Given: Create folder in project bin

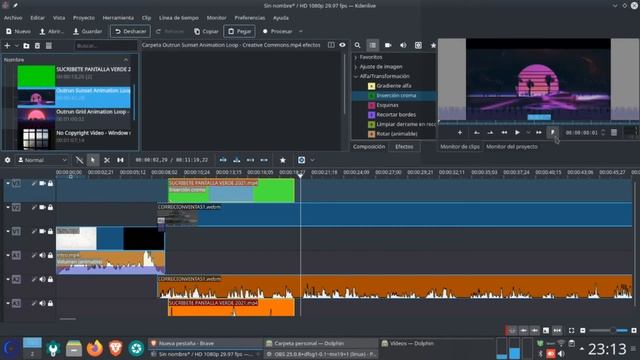Looking at the screenshot, I should 26,46.
